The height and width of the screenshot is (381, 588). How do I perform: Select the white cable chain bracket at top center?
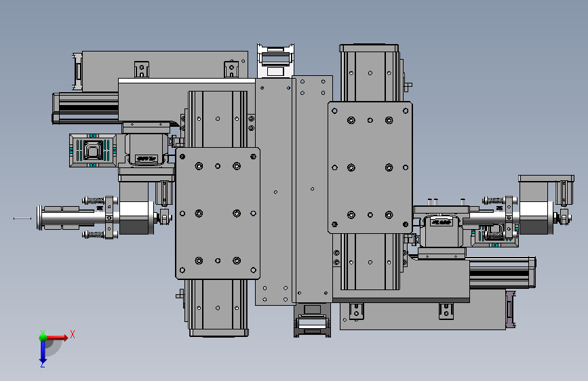(x=275, y=61)
